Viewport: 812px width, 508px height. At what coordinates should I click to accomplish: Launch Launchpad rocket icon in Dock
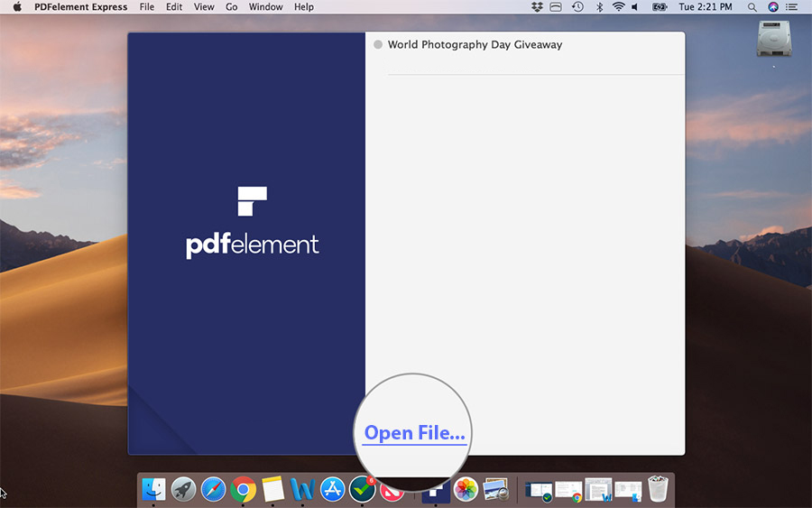pos(183,489)
